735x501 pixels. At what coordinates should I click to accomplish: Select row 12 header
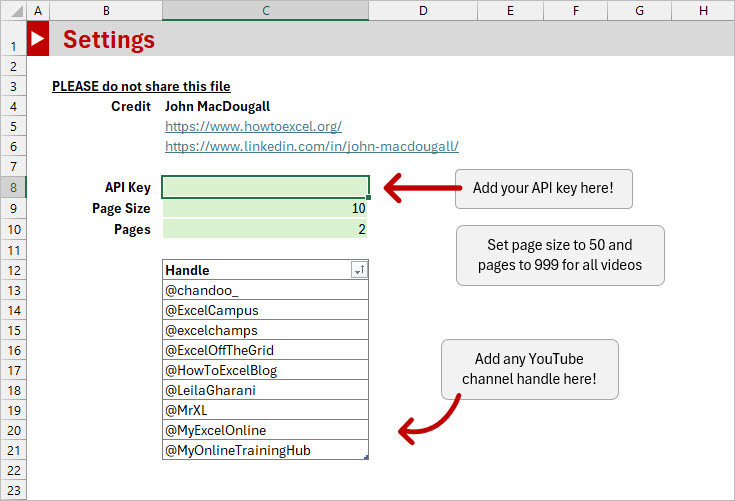click(x=13, y=270)
